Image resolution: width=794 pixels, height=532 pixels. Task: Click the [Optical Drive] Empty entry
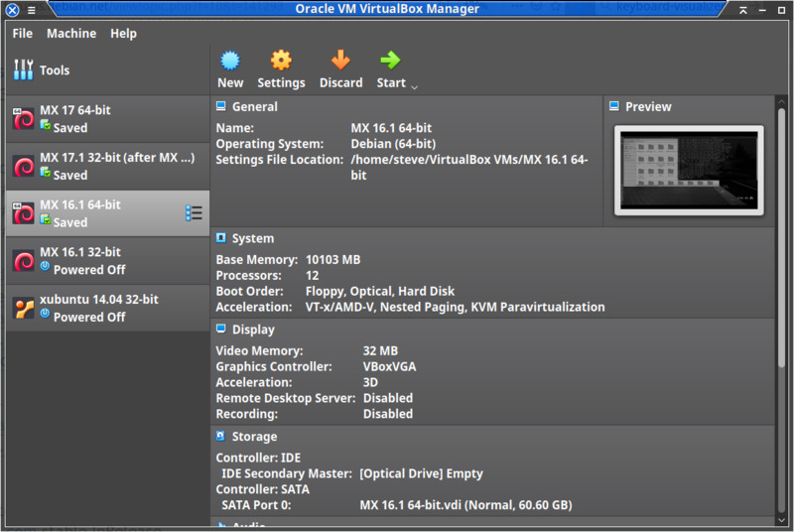click(x=421, y=473)
